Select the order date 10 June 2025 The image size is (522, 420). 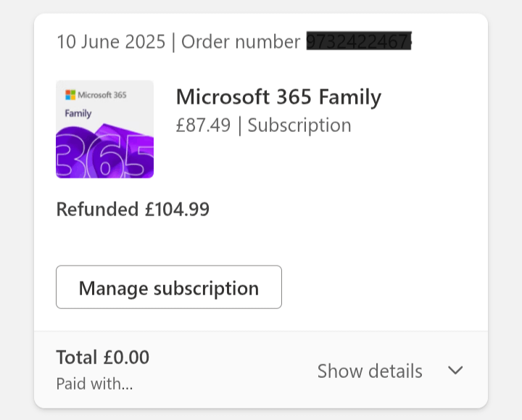(x=111, y=41)
